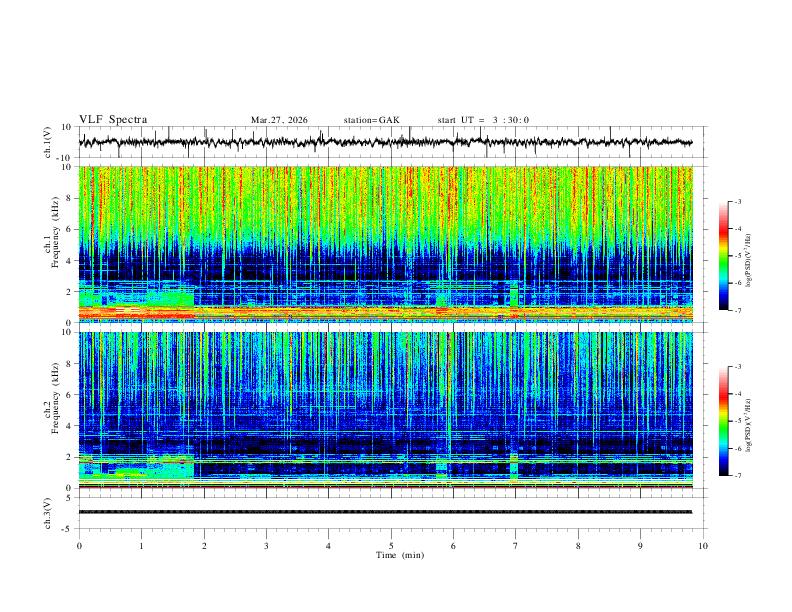Click tick label "0" on the Time axis
The height and width of the screenshot is (612, 792).
pyautogui.click(x=79, y=546)
